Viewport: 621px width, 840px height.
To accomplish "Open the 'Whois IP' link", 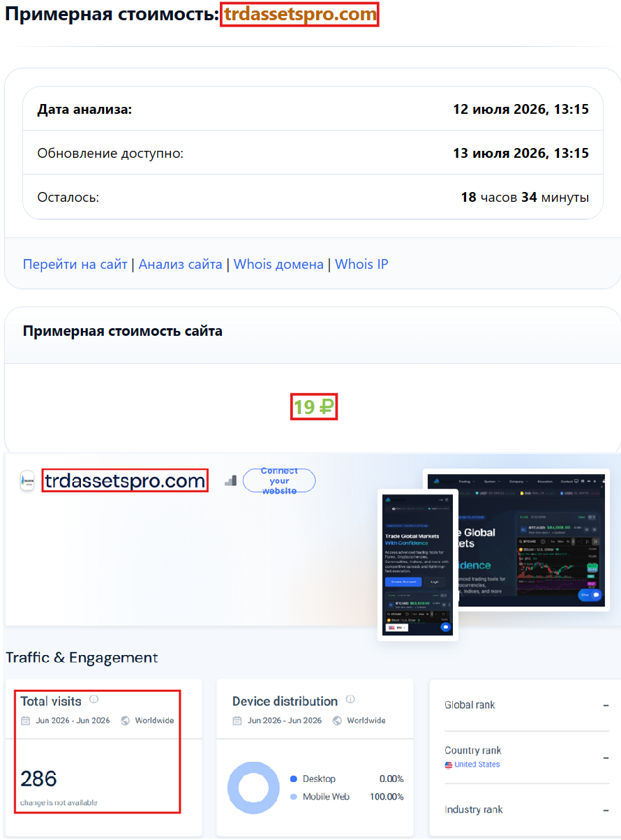I will pyautogui.click(x=361, y=265).
